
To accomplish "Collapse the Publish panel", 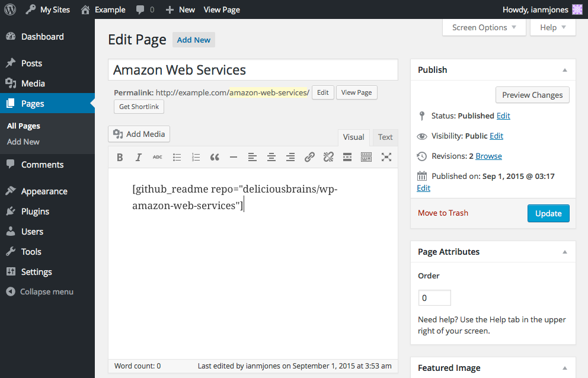I will click(x=565, y=70).
